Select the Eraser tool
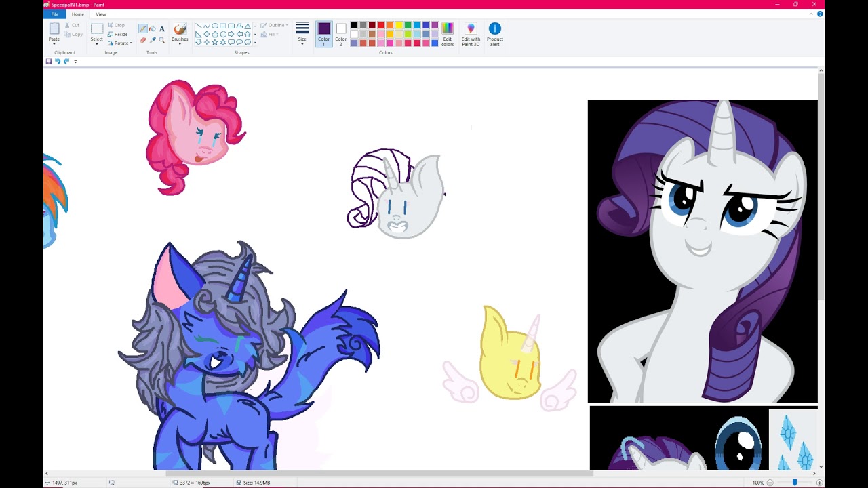The height and width of the screenshot is (488, 868). coord(143,40)
